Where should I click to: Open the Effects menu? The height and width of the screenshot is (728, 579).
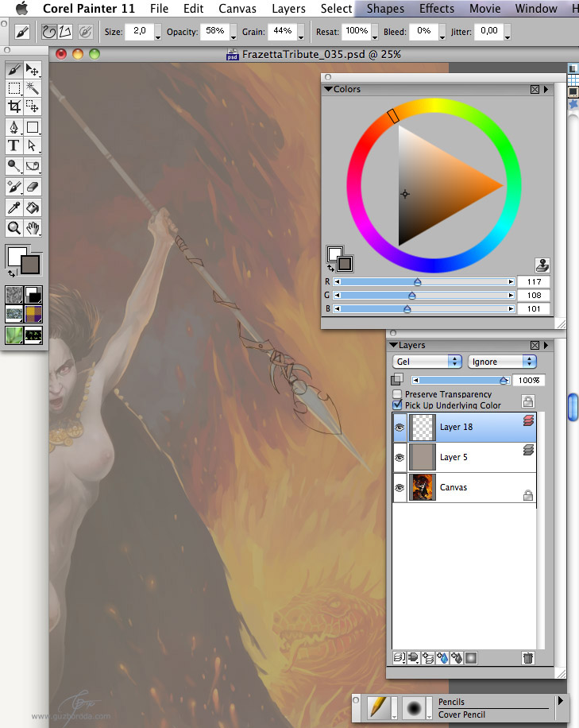[x=437, y=9]
